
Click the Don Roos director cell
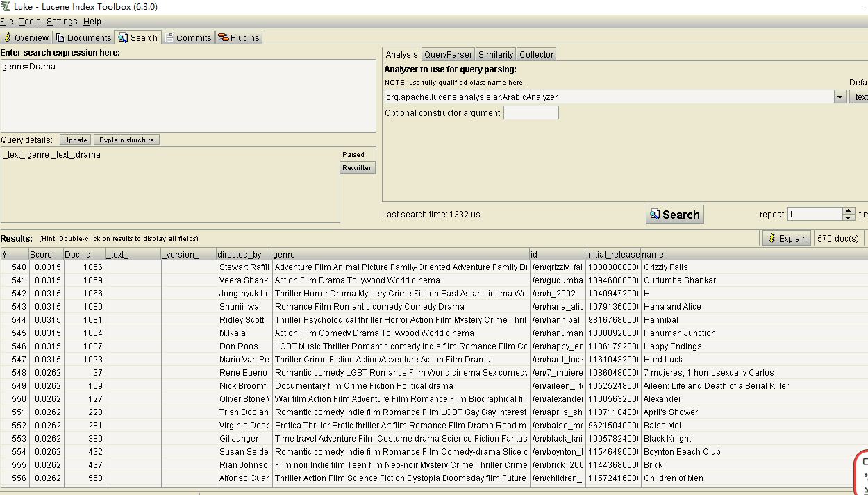pyautogui.click(x=244, y=346)
